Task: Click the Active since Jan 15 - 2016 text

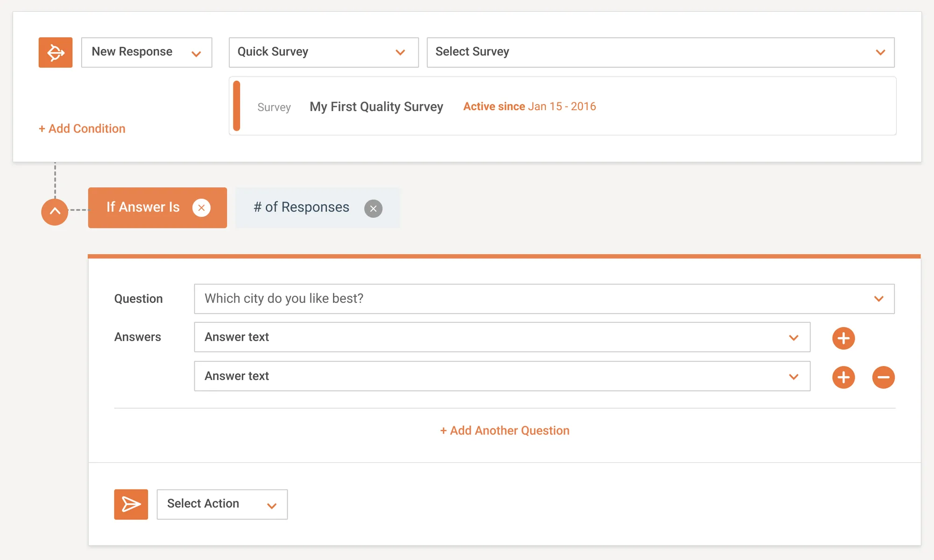Action: 530,106
